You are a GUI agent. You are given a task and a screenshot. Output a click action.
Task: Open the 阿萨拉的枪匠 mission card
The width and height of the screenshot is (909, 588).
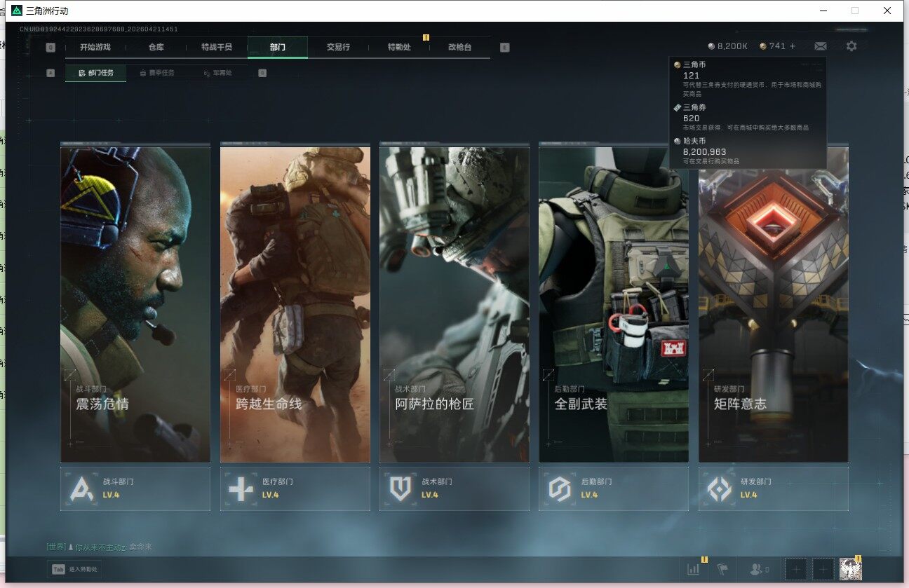(x=454, y=303)
